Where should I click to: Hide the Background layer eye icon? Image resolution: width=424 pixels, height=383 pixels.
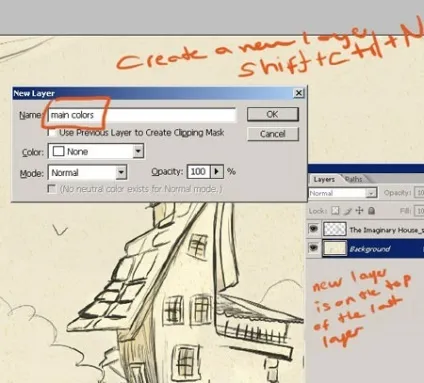(313, 248)
